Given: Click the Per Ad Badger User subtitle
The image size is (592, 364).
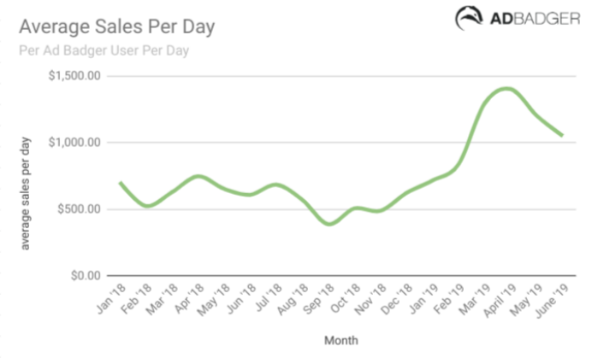Looking at the screenshot, I should (104, 50).
